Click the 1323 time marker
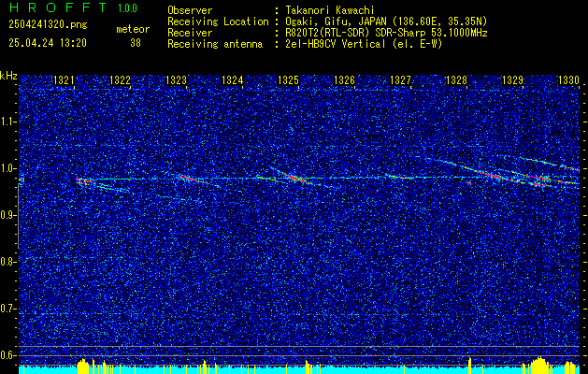 coord(176,80)
